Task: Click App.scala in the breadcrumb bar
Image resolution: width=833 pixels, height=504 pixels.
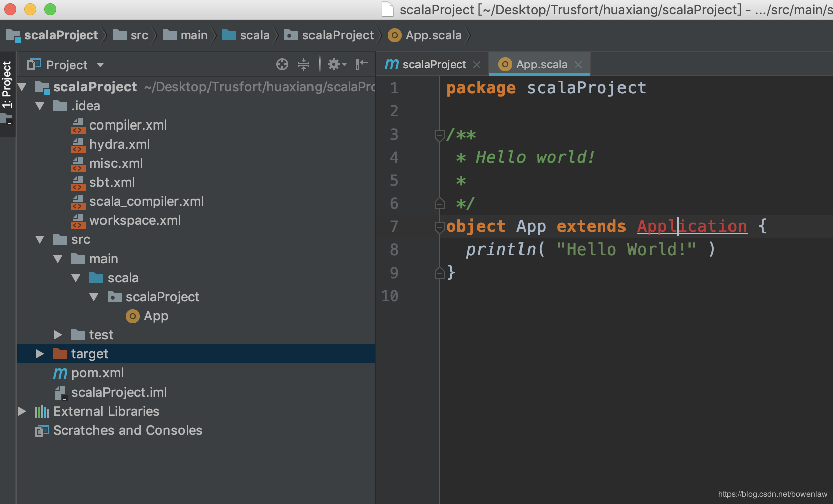Action: [x=434, y=35]
